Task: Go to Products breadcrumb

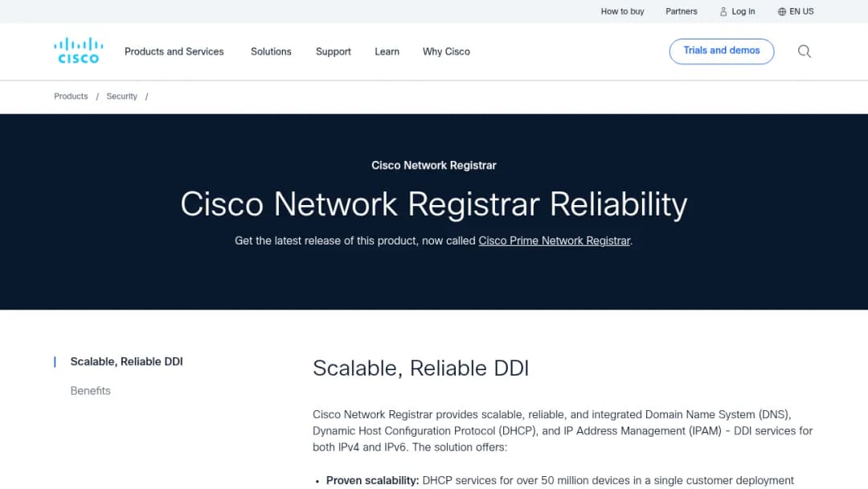Action: pos(71,97)
